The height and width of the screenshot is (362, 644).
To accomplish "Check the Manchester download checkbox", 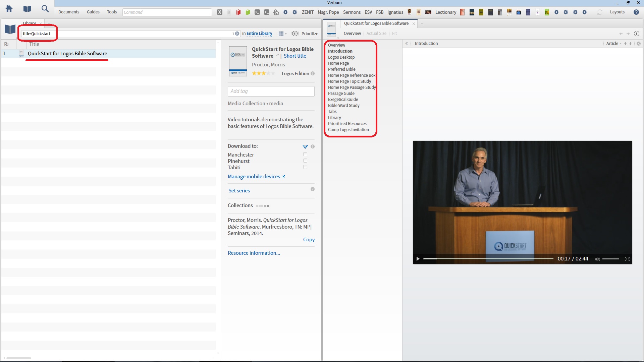I will coord(305,155).
